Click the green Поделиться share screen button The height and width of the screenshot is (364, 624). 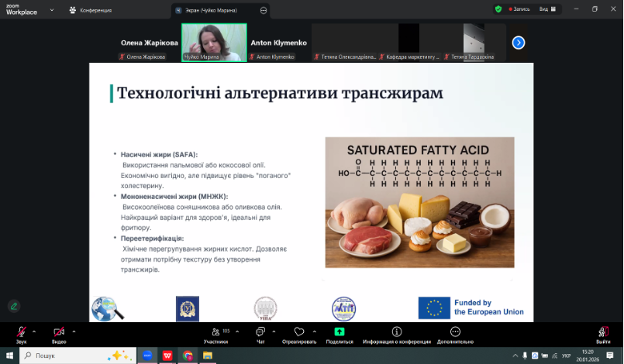[340, 335]
